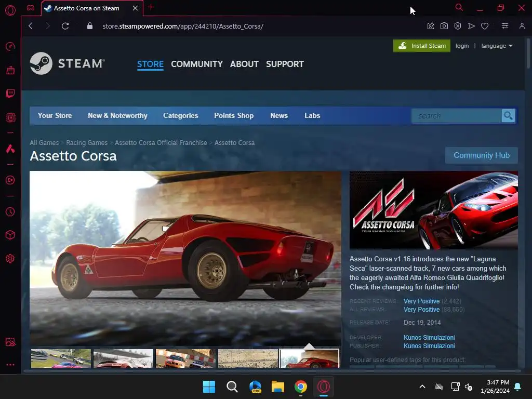
Task: Open sidebar three-dots more menu
Action: 10,365
